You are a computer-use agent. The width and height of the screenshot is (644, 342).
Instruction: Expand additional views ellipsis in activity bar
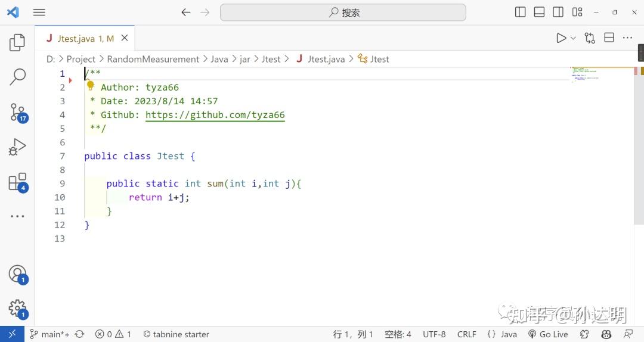[x=17, y=216]
